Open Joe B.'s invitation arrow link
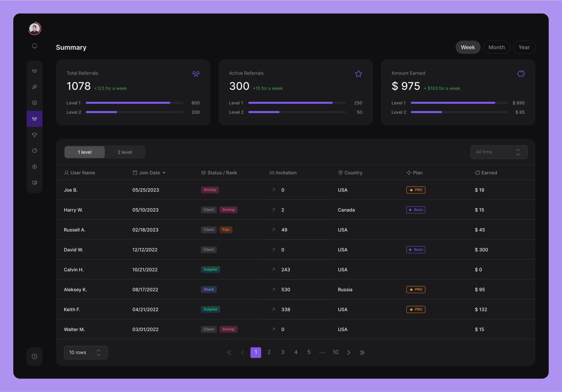The width and height of the screenshot is (562, 392). click(x=273, y=190)
